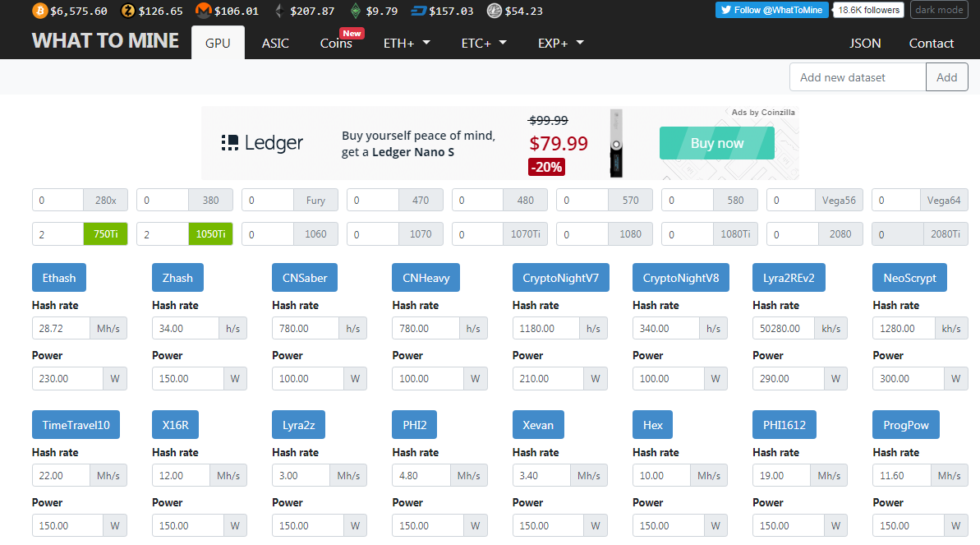The image size is (980, 545).
Task: Click the Ledger logo in ad
Action: click(262, 143)
